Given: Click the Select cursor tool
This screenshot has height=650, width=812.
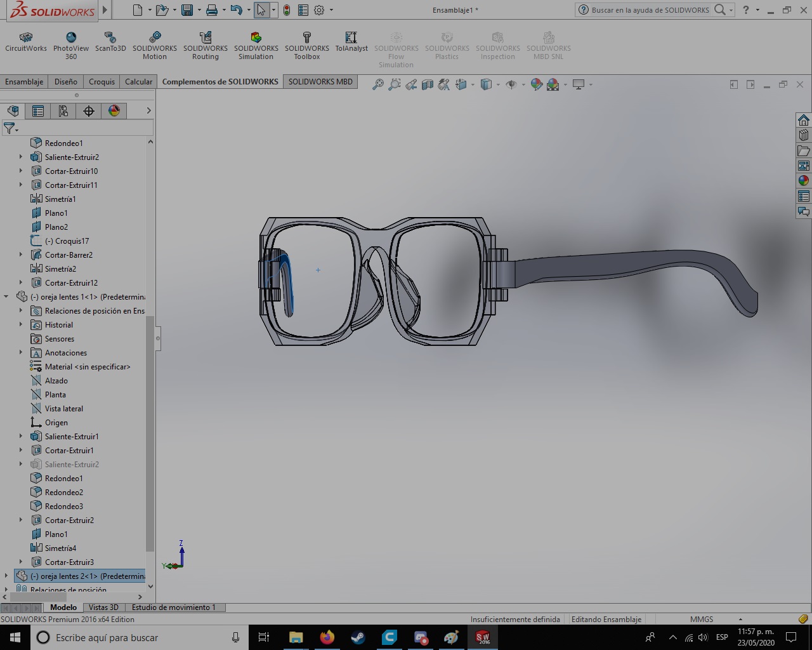Looking at the screenshot, I should 261,10.
